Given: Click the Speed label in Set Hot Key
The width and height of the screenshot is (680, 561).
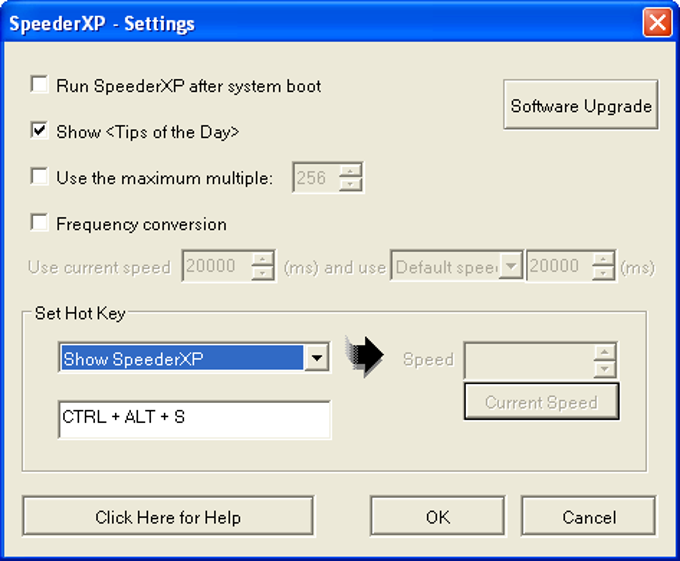Looking at the screenshot, I should [x=428, y=359].
